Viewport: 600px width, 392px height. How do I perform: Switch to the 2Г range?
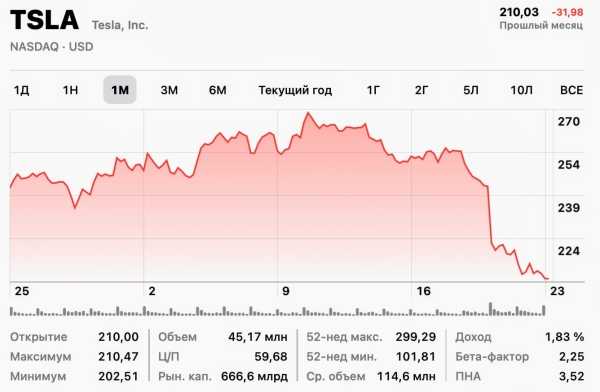click(422, 90)
